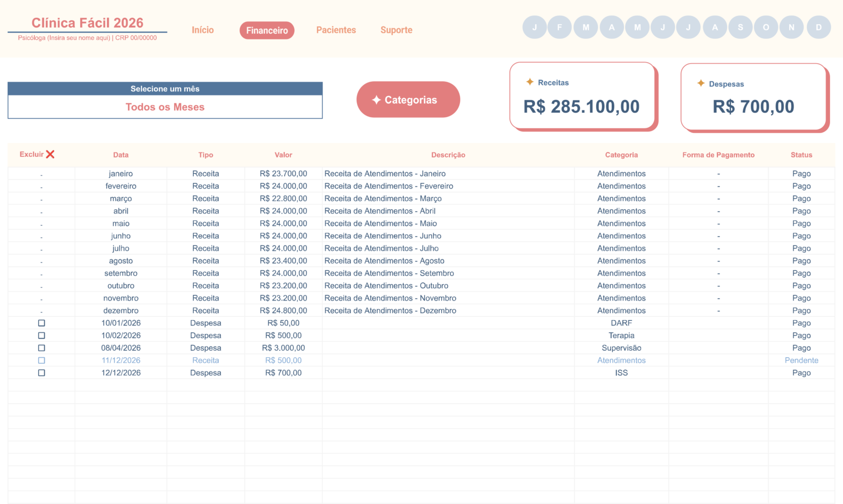Pick the November N month circle

pyautogui.click(x=791, y=27)
